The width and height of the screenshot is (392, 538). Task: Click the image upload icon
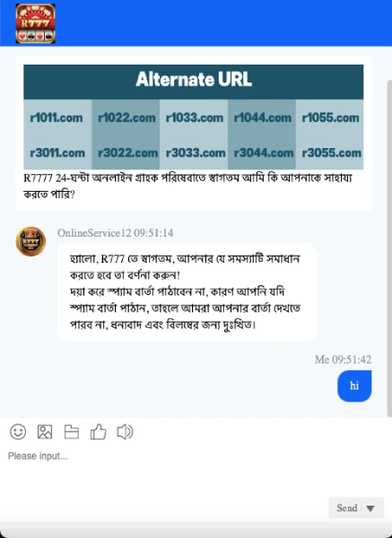point(45,431)
